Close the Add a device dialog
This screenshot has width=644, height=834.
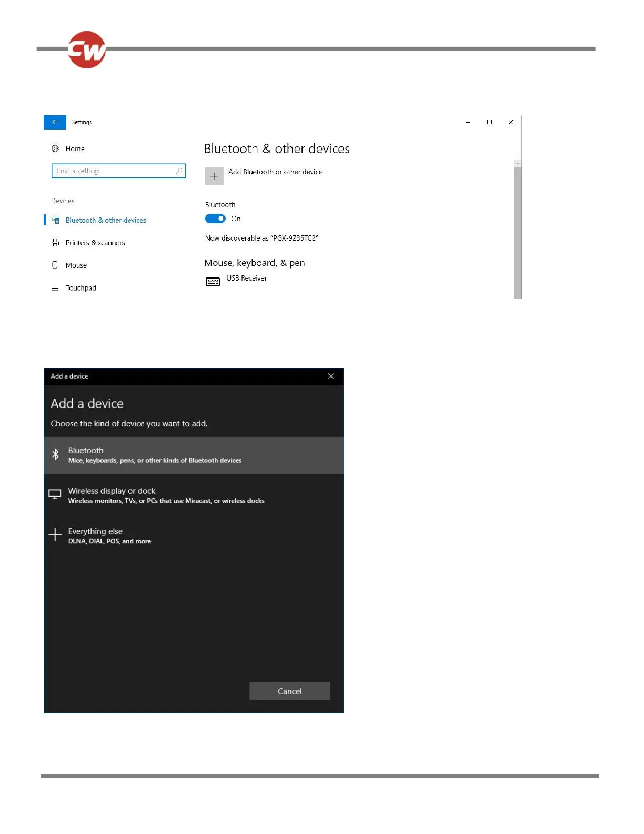click(x=331, y=376)
